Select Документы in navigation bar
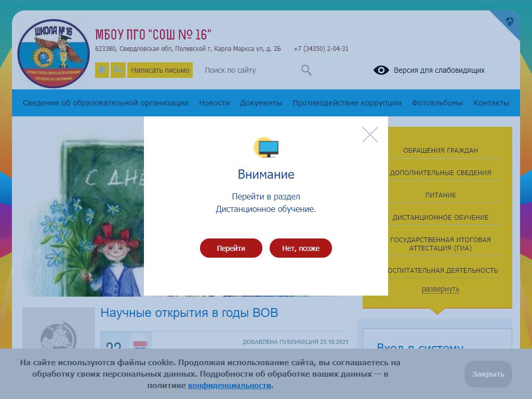 [261, 103]
